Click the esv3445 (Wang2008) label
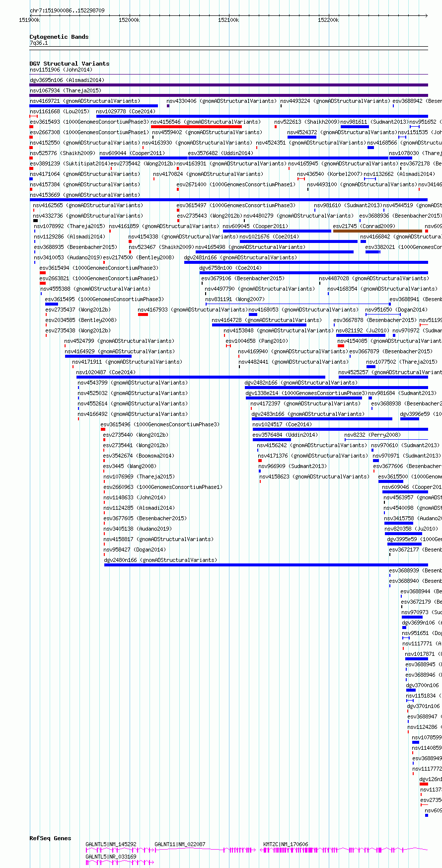This screenshot has height=868, width=442. 130,466
